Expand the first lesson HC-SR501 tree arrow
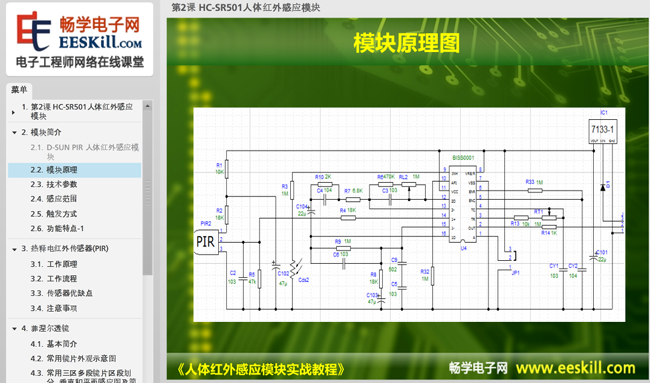Screen dimensions: 650x383 (x=14, y=112)
